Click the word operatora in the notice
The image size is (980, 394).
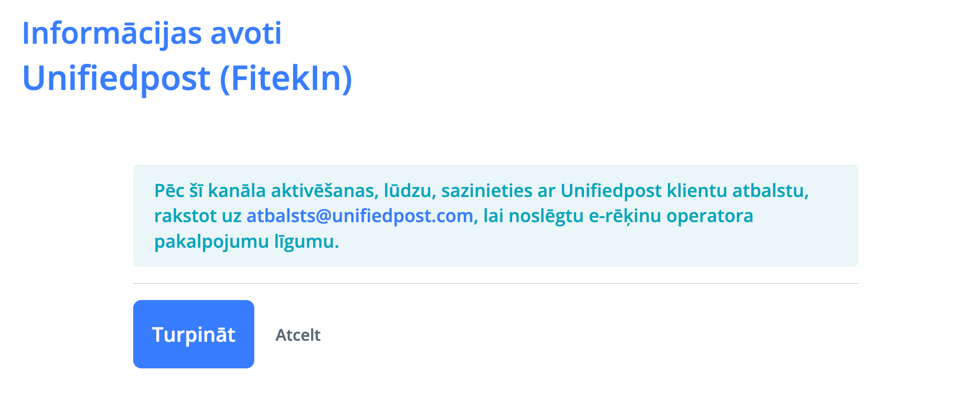coord(710,216)
